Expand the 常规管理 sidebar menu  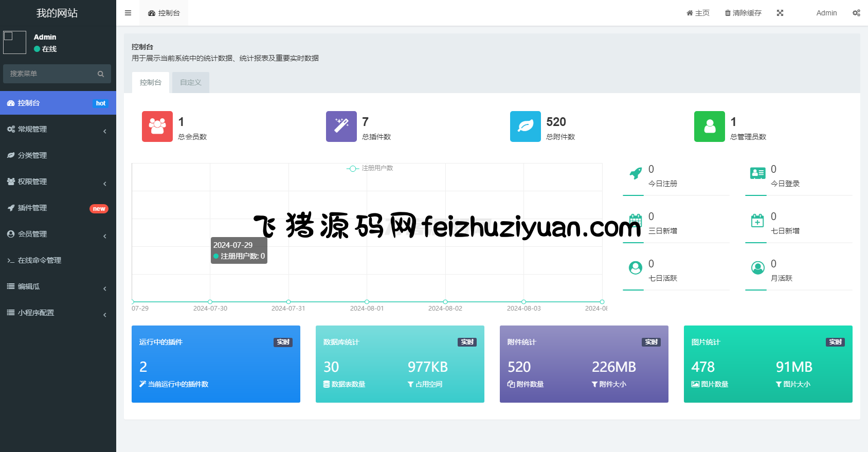(x=58, y=129)
